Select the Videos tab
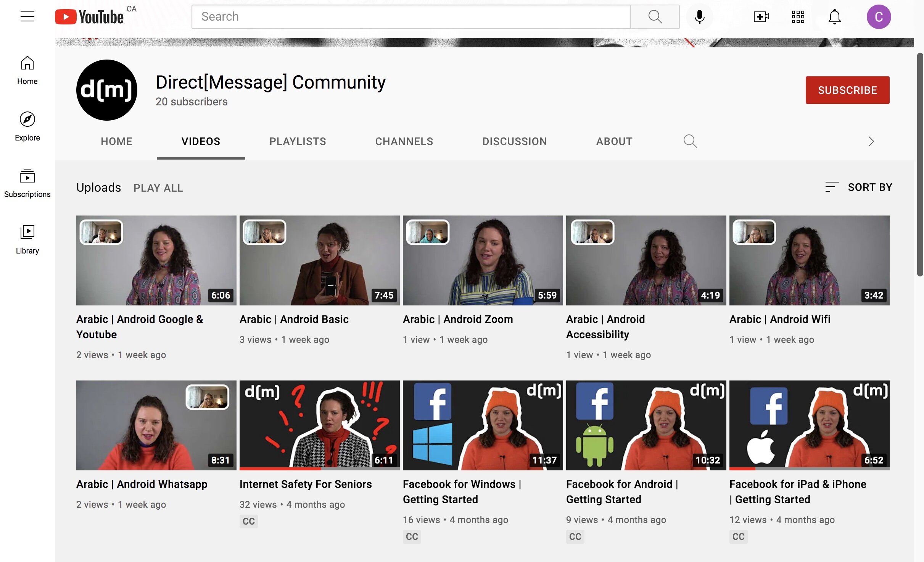Screen dimensions: 924x562 tap(201, 141)
